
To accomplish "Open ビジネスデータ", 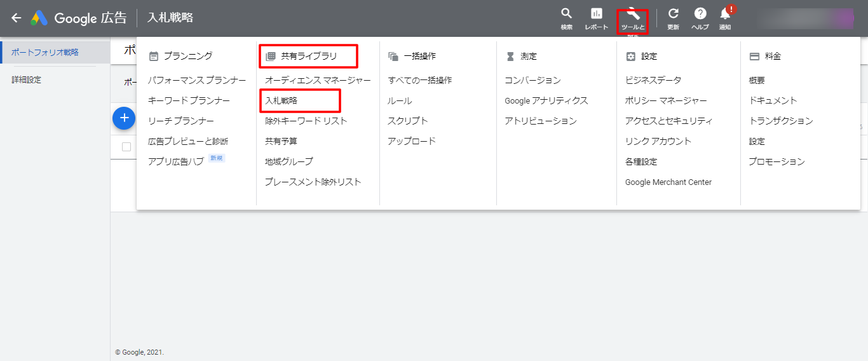I will pos(653,80).
